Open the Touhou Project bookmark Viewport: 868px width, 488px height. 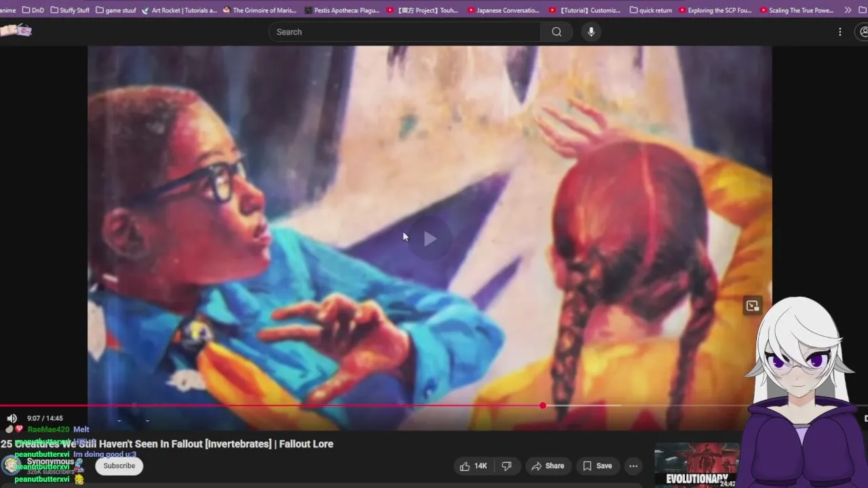[x=422, y=10]
